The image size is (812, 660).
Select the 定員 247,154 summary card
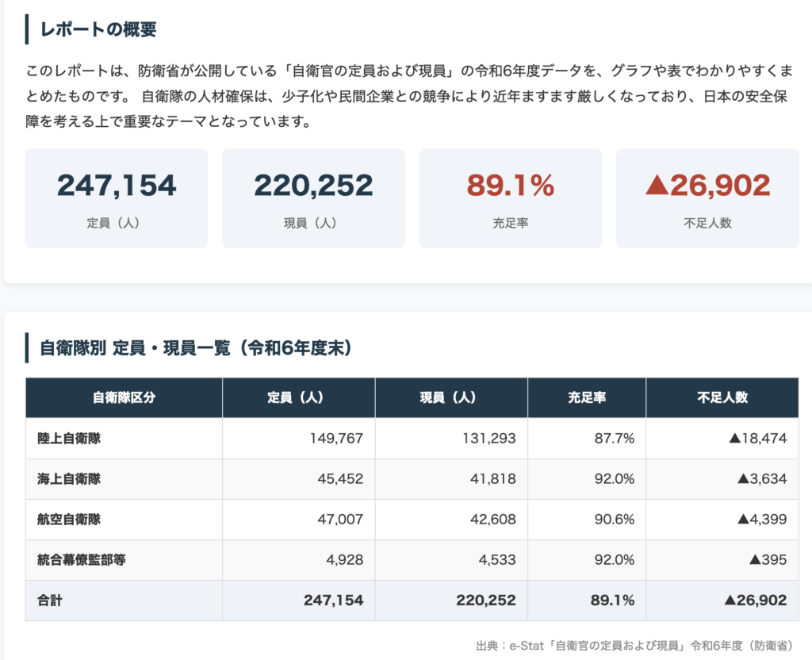(117, 198)
